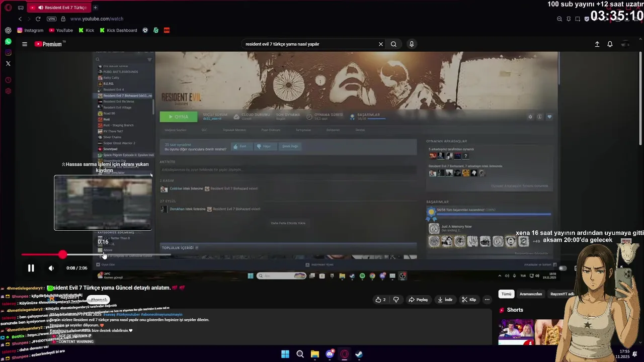Viewport: 644px width, 362px height.
Task: Run the YouTube search with magnifier button
Action: click(x=393, y=44)
